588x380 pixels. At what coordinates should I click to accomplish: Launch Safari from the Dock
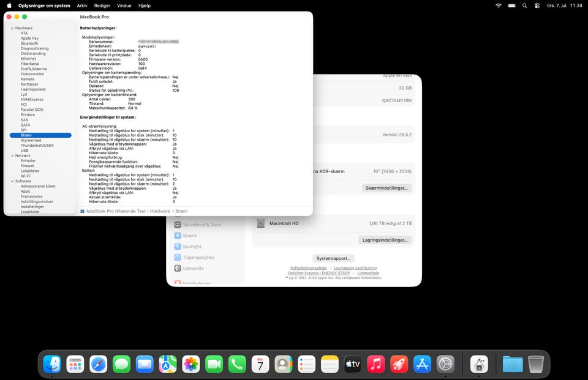coord(98,364)
